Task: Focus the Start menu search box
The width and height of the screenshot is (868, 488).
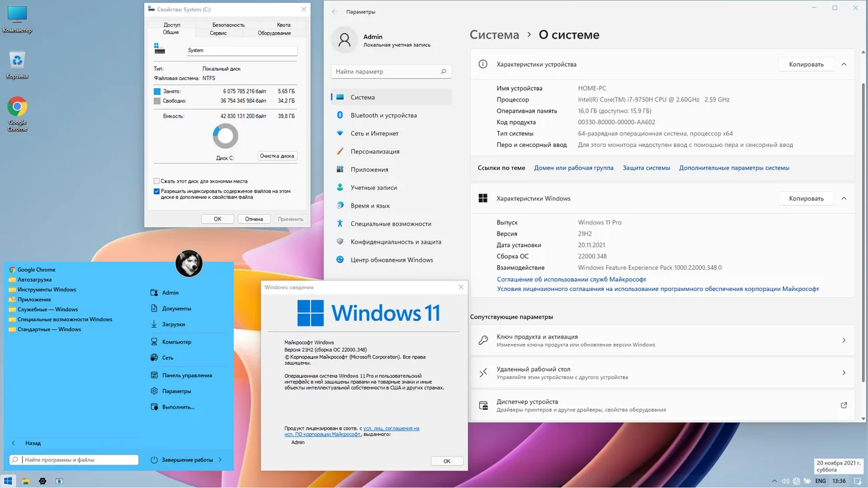Action: (74, 460)
